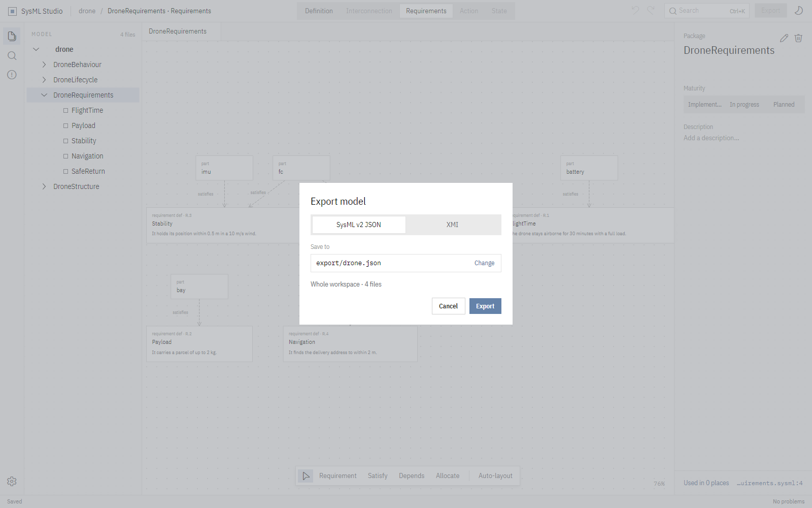
Task: Expand the DroneBehaviour package
Action: [x=44, y=65]
